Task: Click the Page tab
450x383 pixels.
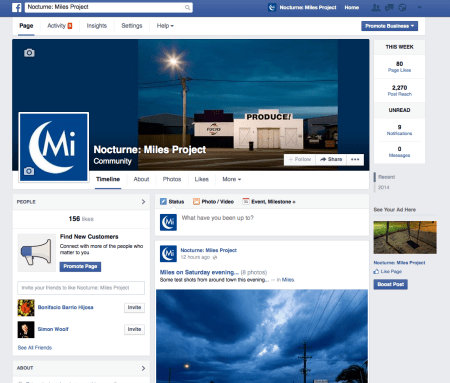Action: [26, 26]
